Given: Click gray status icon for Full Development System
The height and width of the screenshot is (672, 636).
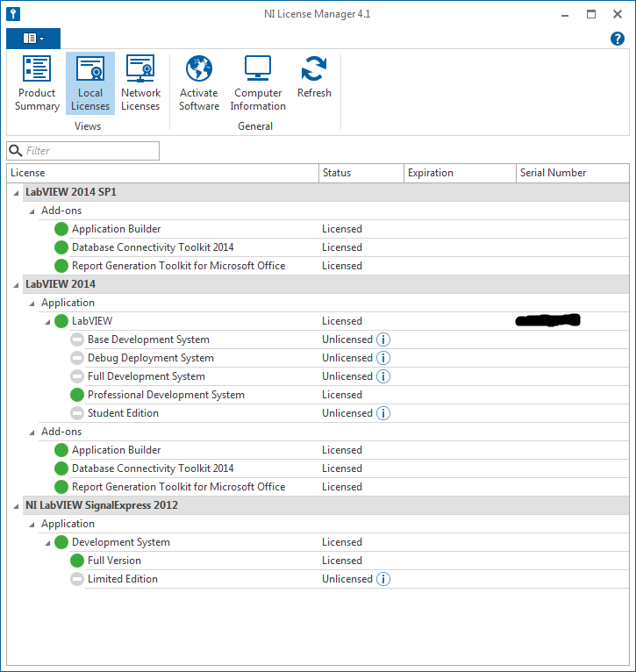Looking at the screenshot, I should [x=77, y=376].
